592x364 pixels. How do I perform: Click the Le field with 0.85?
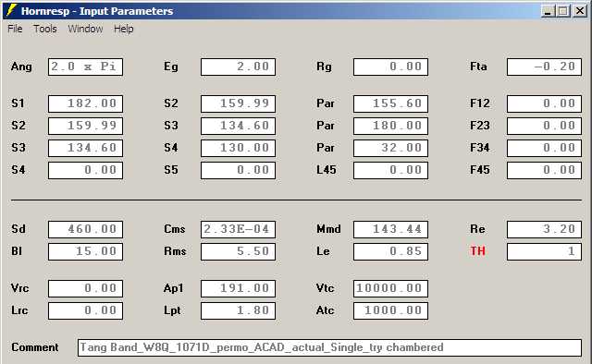390,251
